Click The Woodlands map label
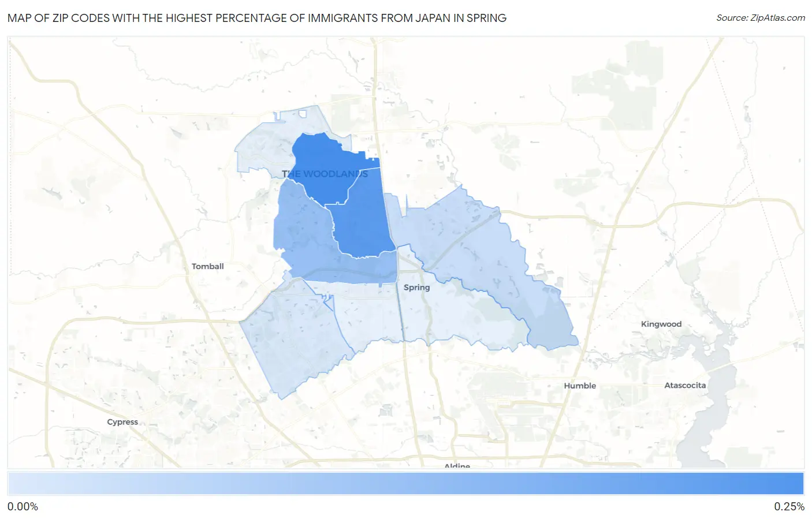Viewport: 812px width, 519px height. click(325, 174)
